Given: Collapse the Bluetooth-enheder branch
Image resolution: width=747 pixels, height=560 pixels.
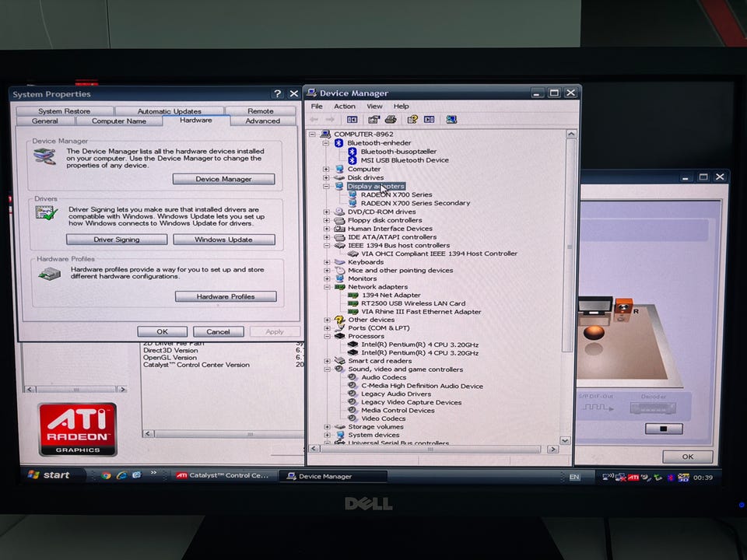Looking at the screenshot, I should pos(326,143).
